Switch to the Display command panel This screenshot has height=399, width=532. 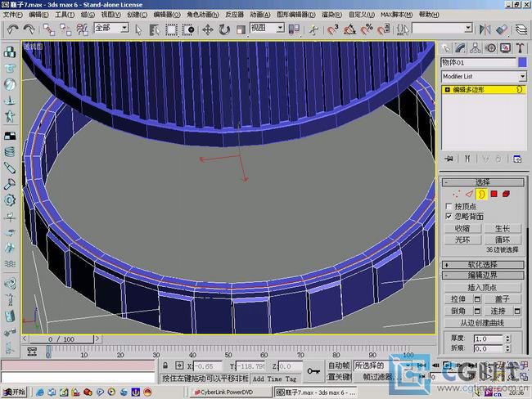point(505,48)
